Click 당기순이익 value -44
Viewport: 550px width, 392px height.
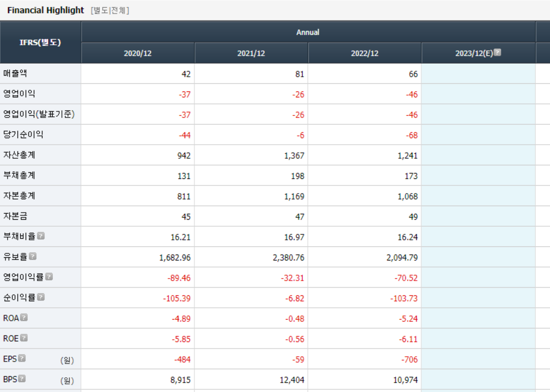184,135
